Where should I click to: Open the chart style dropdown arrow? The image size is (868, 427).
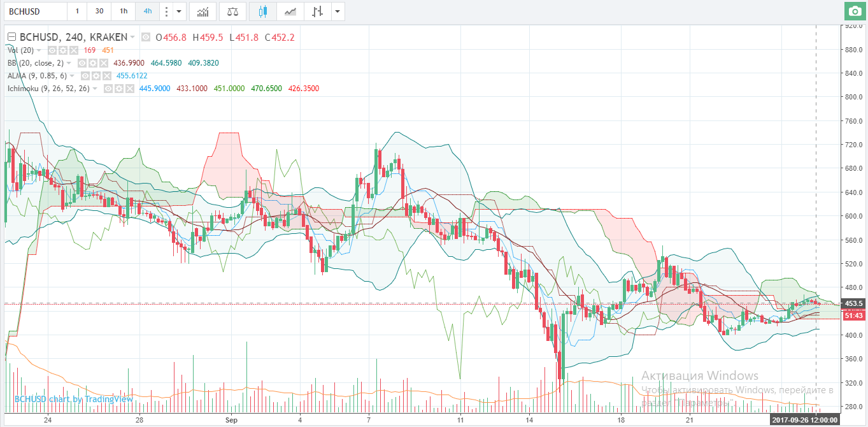coord(338,11)
